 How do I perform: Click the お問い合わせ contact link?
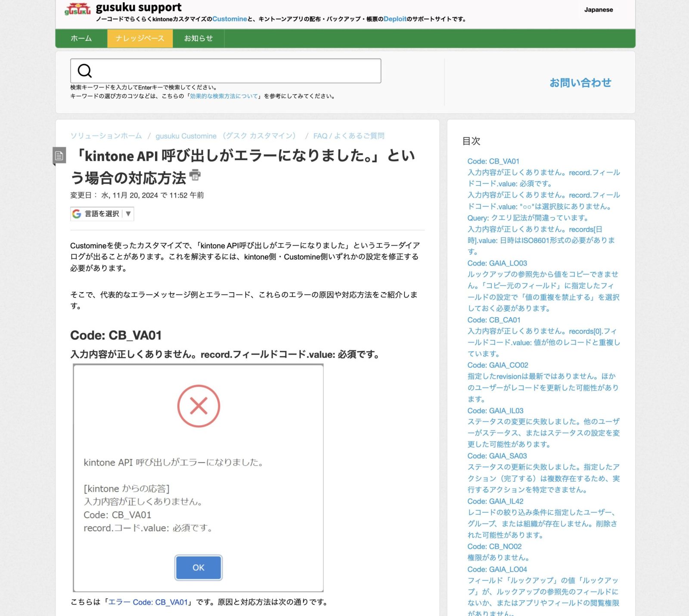tap(580, 83)
